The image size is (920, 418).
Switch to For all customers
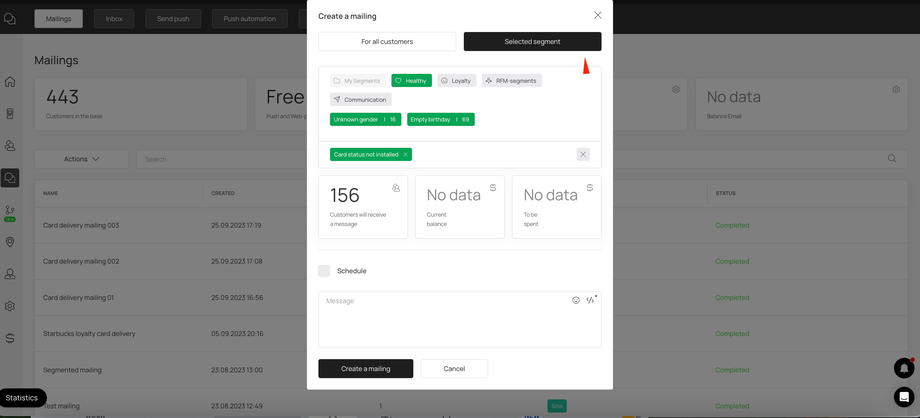[387, 42]
